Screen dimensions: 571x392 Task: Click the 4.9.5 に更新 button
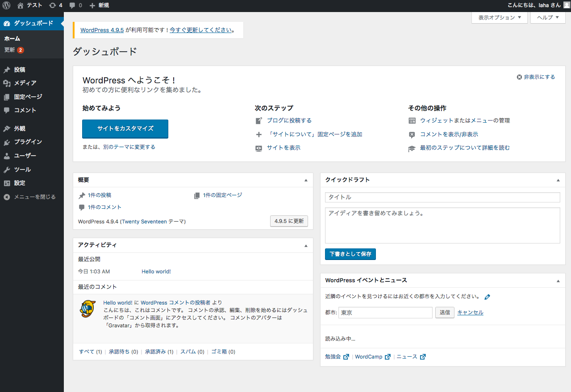click(289, 221)
